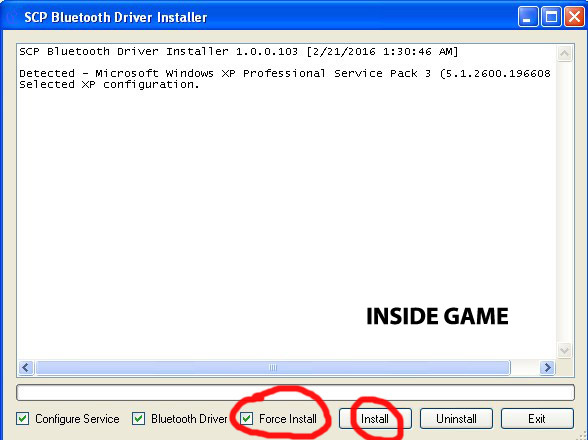
Task: Close the SCP Bluetooth Driver Installer window
Action: point(574,17)
